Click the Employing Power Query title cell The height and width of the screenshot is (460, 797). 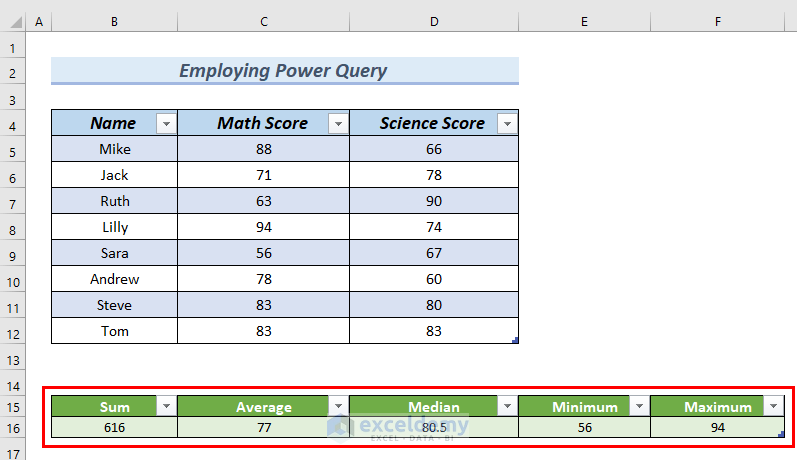[285, 71]
